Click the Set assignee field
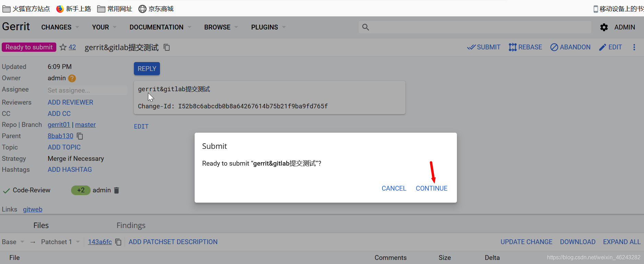The height and width of the screenshot is (264, 644). (x=87, y=90)
